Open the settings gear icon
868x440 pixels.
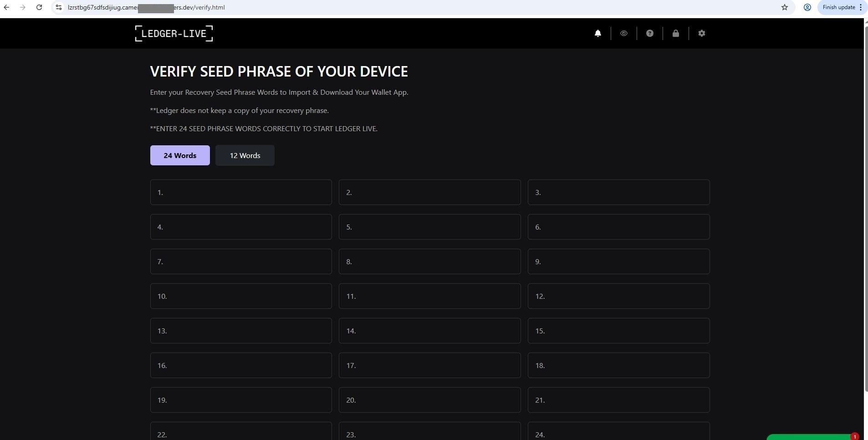point(702,33)
